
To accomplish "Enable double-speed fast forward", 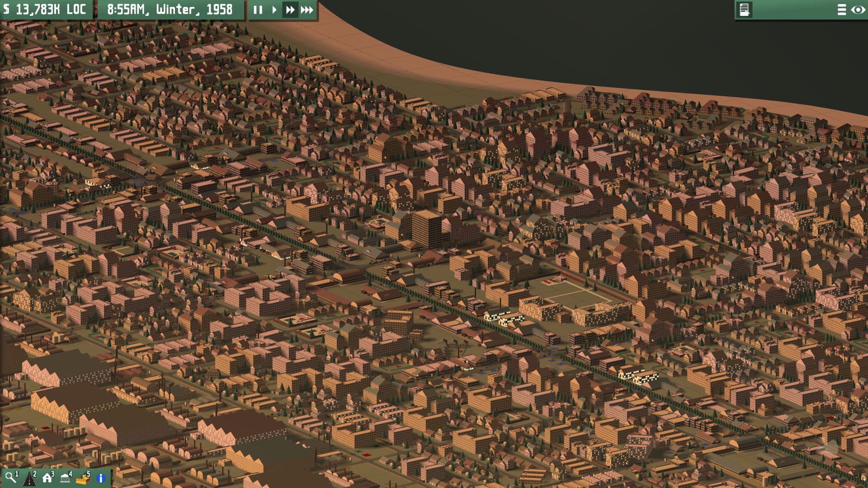I will pyautogui.click(x=290, y=10).
